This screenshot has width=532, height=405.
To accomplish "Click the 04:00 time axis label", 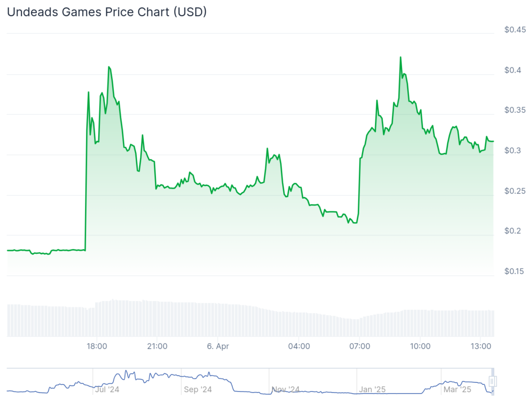I will pyautogui.click(x=299, y=346).
